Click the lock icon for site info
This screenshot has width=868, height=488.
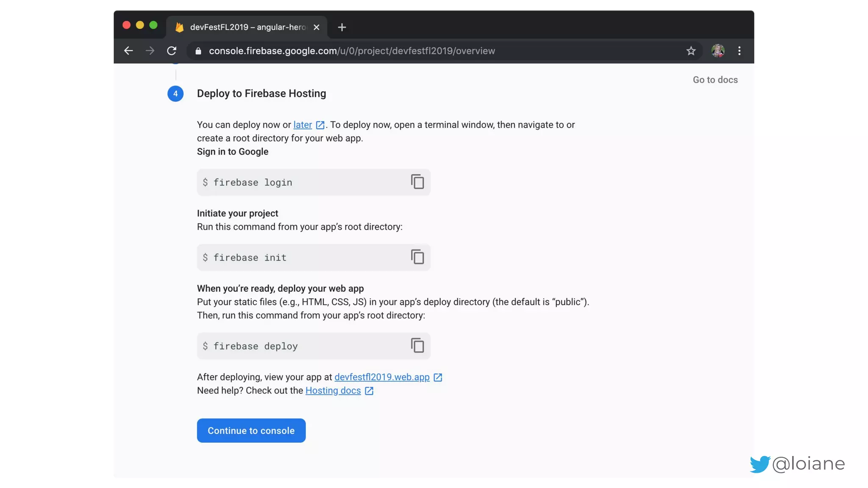coord(198,51)
